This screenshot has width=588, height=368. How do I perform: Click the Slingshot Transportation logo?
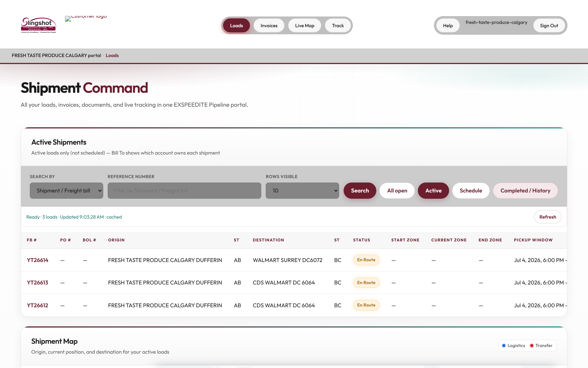(39, 25)
